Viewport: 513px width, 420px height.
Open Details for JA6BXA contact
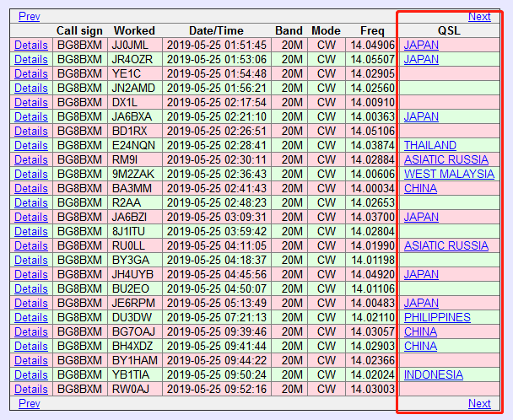tap(31, 116)
